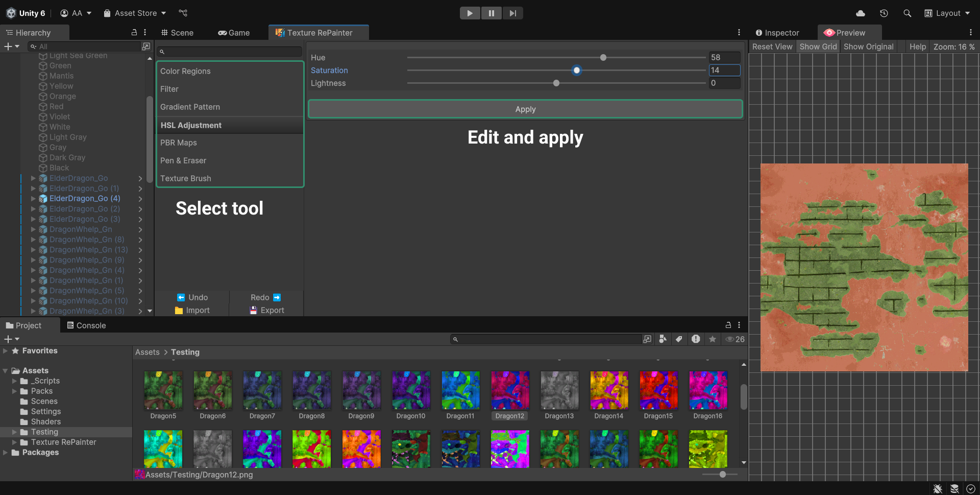Open Unity cloud services icon
This screenshot has height=495, width=980.
coord(861,13)
